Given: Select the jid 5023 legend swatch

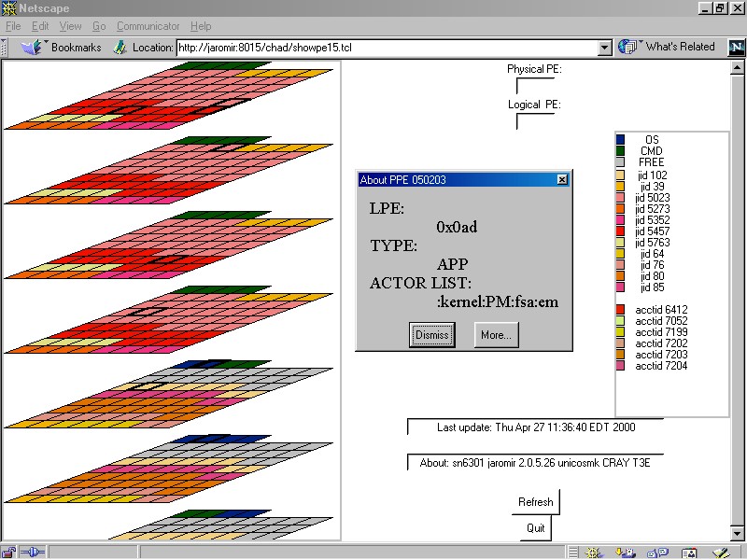Looking at the screenshot, I should tap(620, 197).
